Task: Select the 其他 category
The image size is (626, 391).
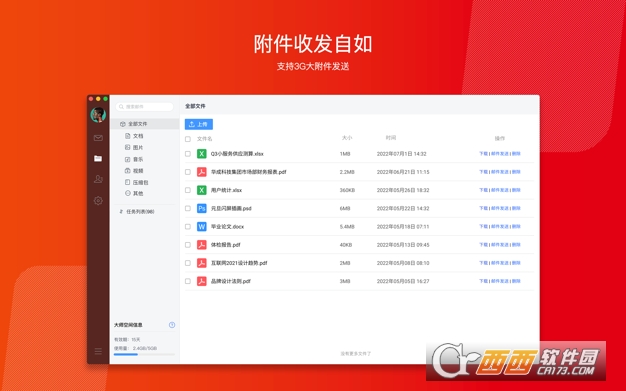Action: coord(134,193)
